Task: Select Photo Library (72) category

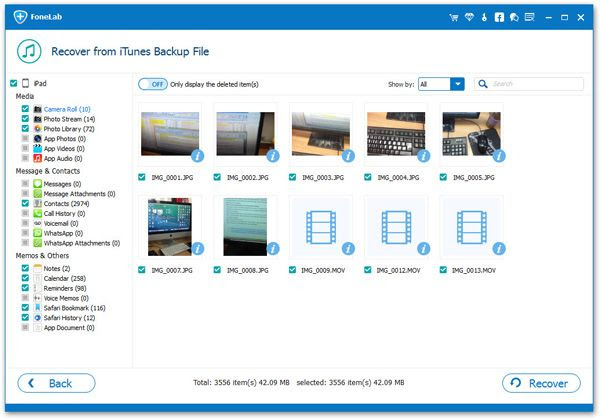Action: pyautogui.click(x=69, y=129)
